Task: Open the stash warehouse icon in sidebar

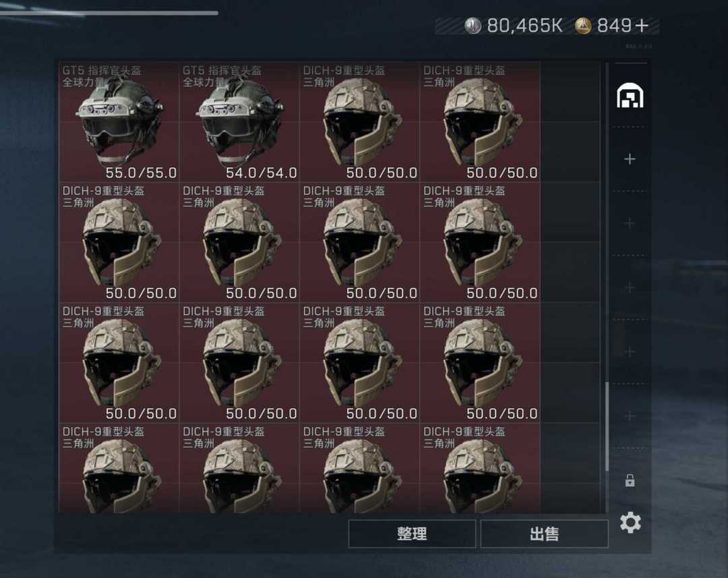Action: click(630, 95)
